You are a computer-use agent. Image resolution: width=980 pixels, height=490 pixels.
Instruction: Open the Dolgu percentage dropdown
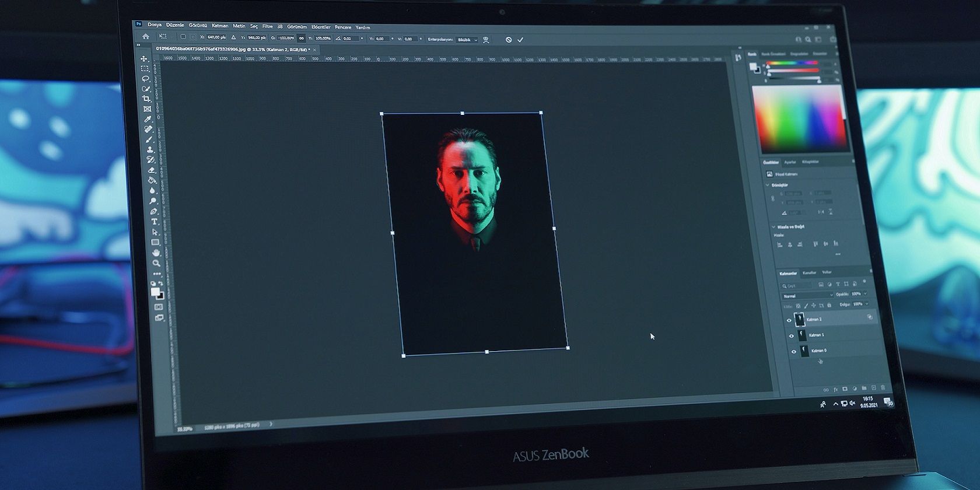click(867, 303)
